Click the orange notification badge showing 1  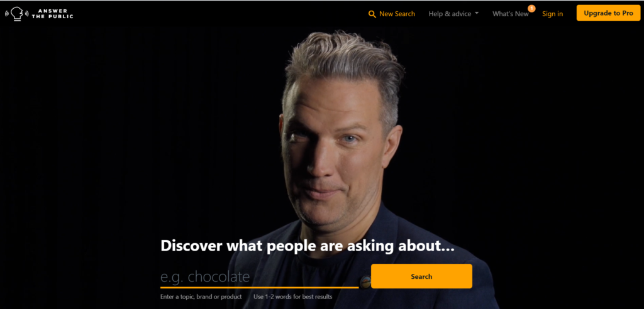click(531, 8)
